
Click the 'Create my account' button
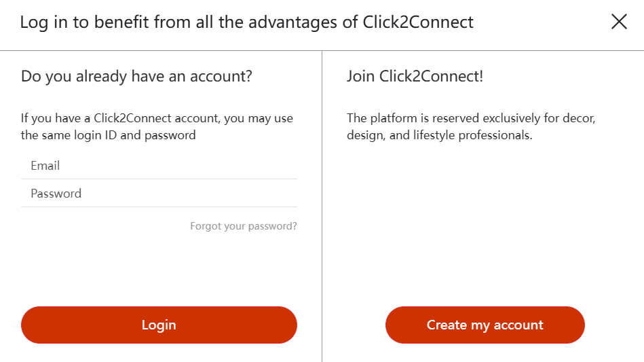(x=485, y=325)
